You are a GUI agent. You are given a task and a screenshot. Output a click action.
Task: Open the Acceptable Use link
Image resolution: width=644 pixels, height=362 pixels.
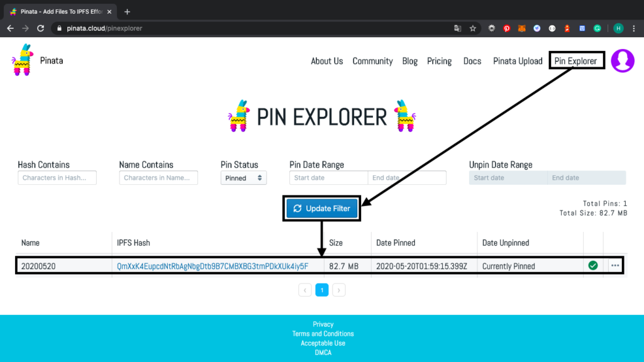tap(323, 343)
